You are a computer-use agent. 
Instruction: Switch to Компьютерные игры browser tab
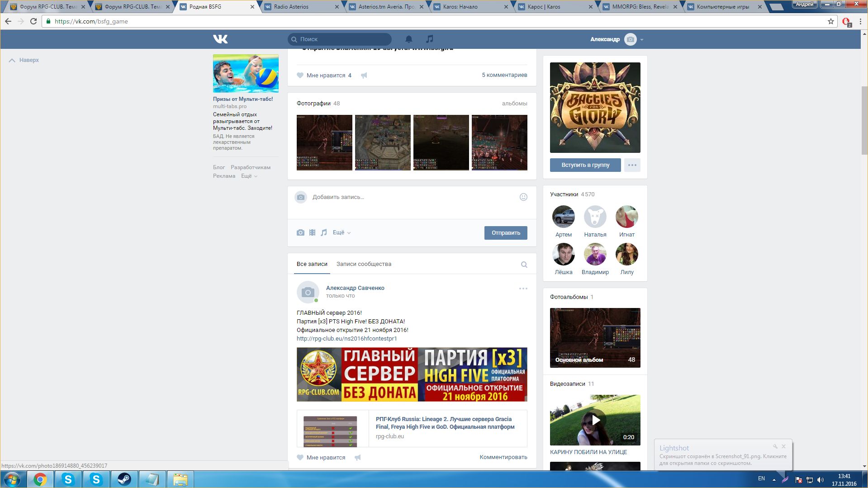[723, 7]
